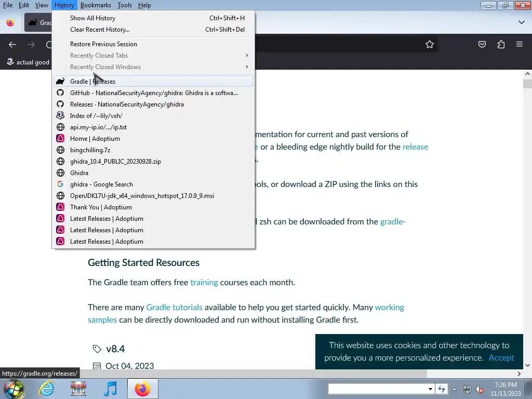
Task: Open WinRAR taskbar icon
Action: coord(78,389)
